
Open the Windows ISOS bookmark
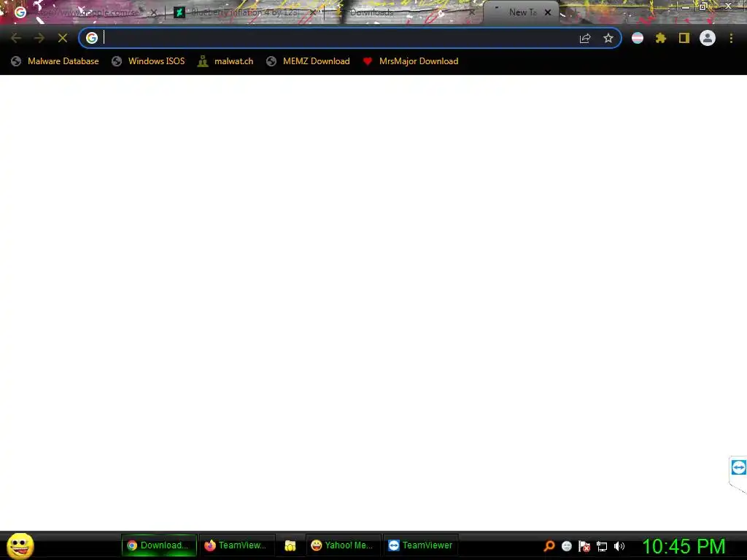point(148,61)
